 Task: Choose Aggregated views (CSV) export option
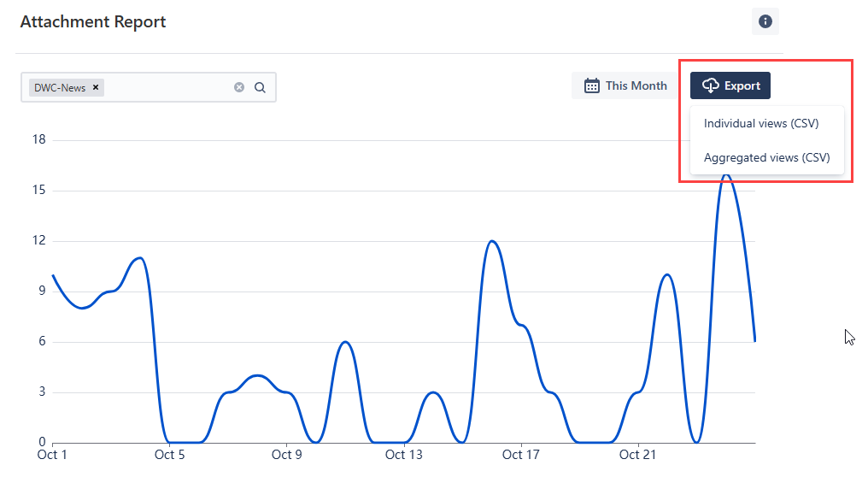click(x=766, y=157)
